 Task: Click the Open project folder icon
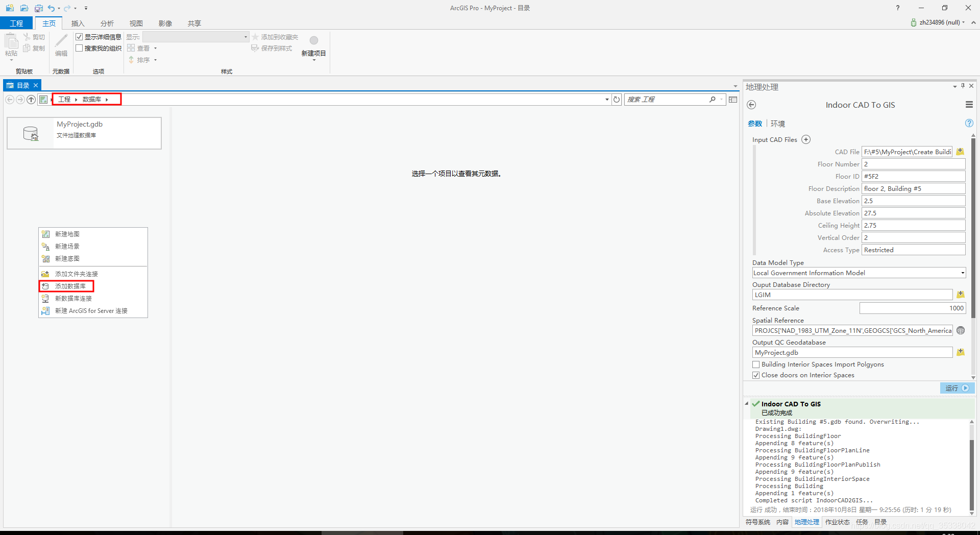tap(24, 8)
